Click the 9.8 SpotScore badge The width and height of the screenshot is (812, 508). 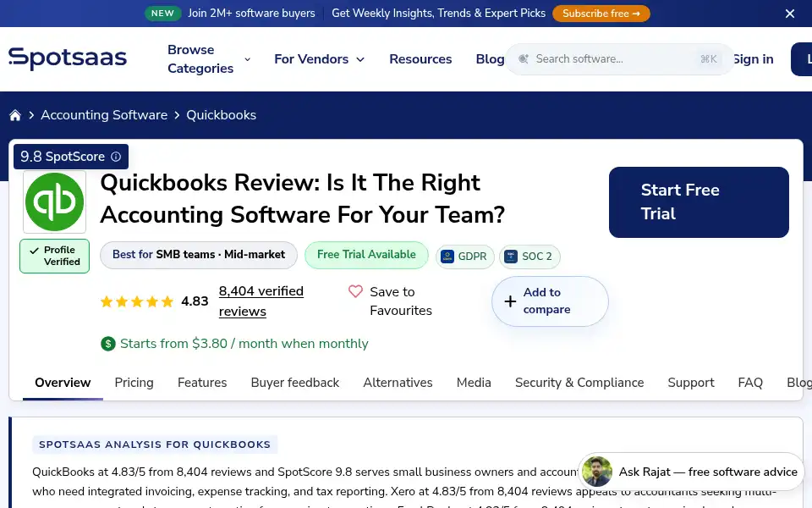click(71, 157)
